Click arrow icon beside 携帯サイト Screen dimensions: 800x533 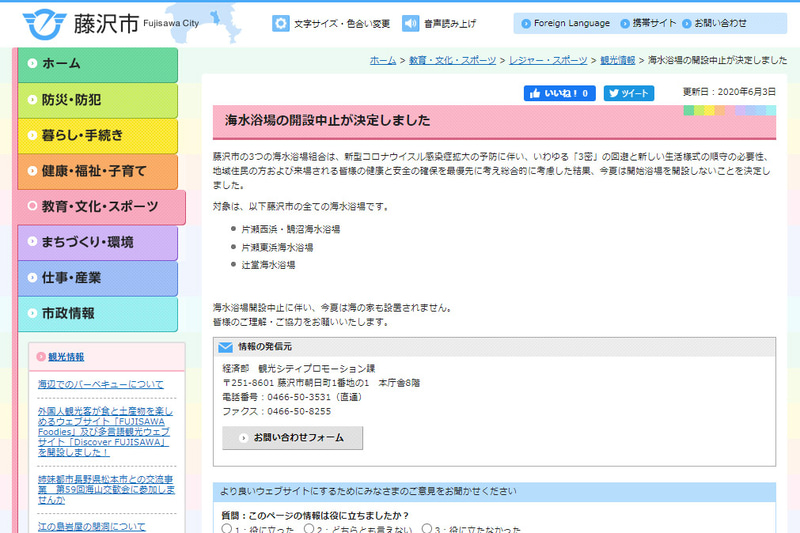point(625,23)
